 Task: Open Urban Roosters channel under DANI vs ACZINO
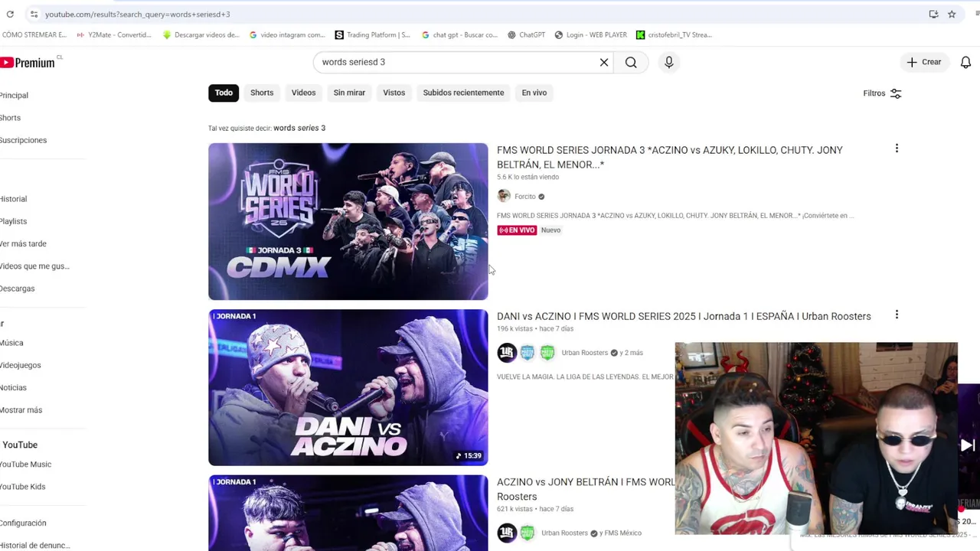pyautogui.click(x=585, y=353)
